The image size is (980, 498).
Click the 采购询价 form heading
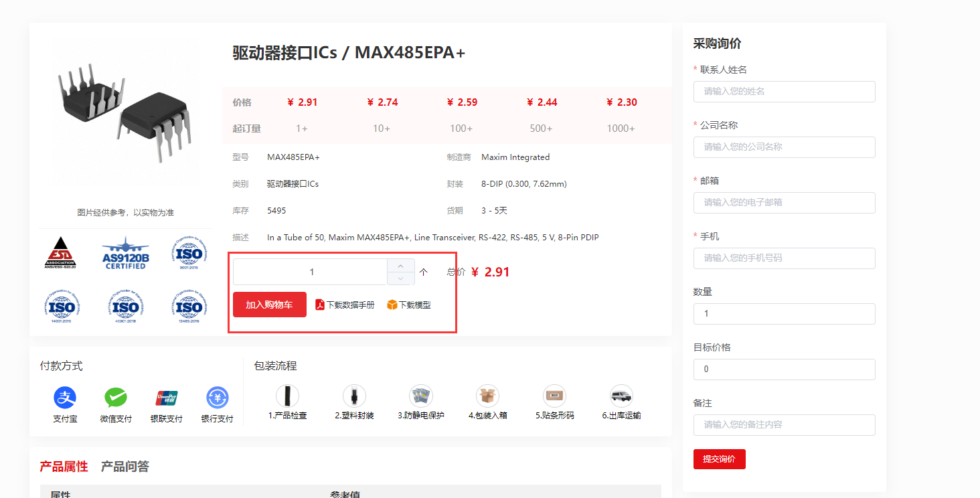pyautogui.click(x=717, y=44)
